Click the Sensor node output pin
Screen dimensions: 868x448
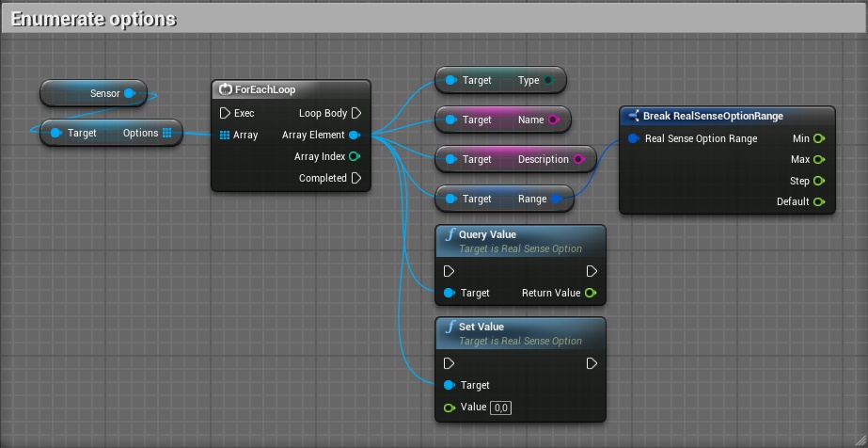[130, 93]
